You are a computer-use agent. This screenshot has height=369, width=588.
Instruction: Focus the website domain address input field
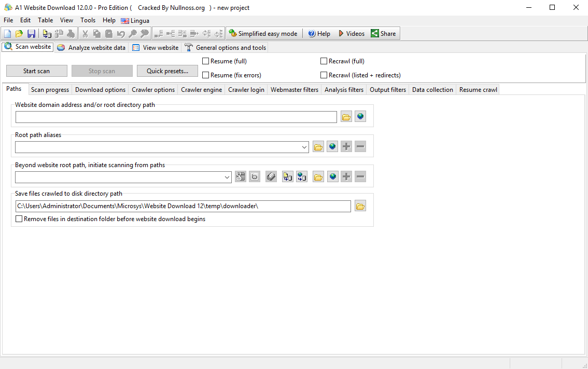(x=176, y=117)
